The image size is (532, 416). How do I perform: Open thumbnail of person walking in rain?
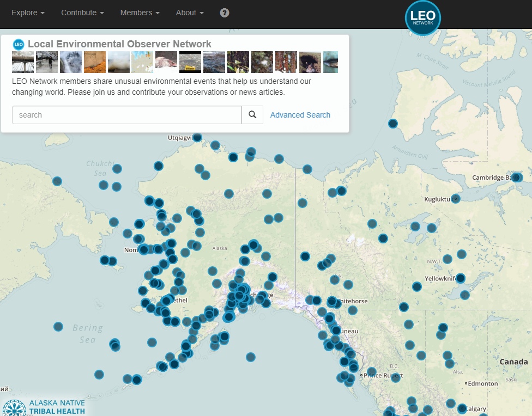coord(47,62)
